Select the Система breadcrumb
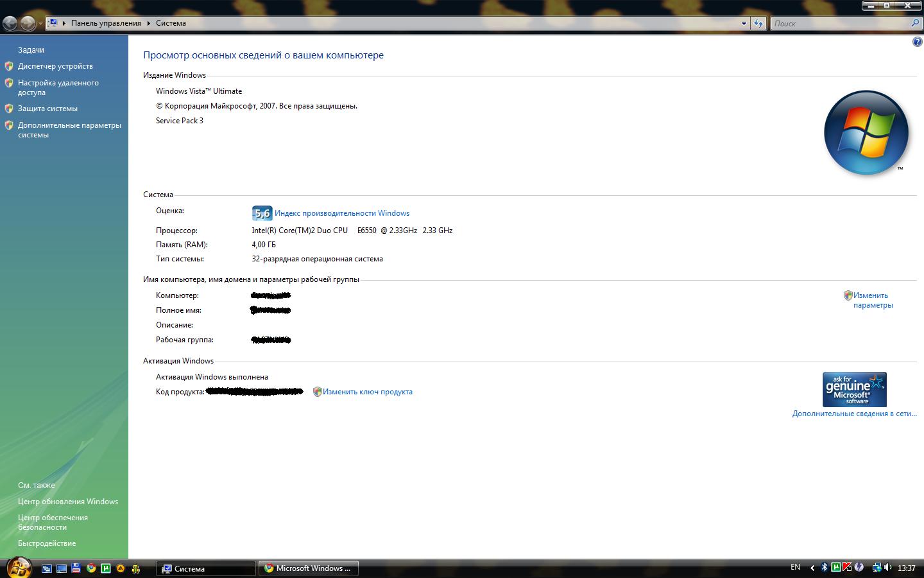924x578 pixels. click(x=171, y=23)
